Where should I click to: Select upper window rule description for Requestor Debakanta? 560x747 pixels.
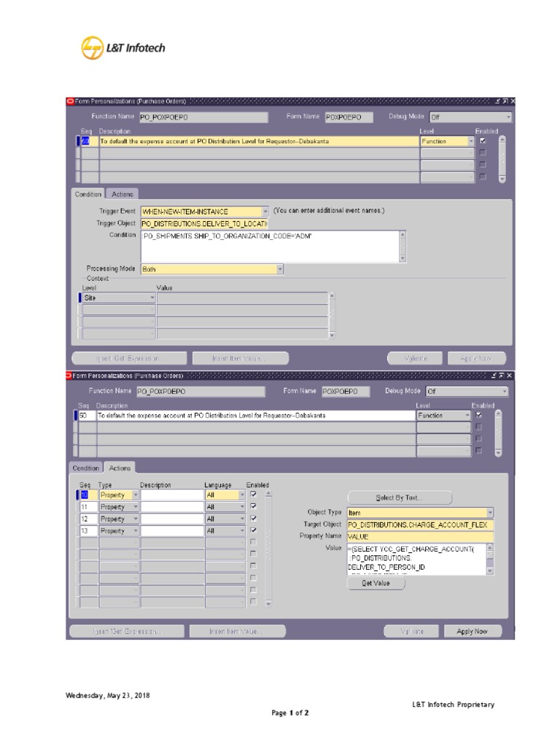point(259,142)
